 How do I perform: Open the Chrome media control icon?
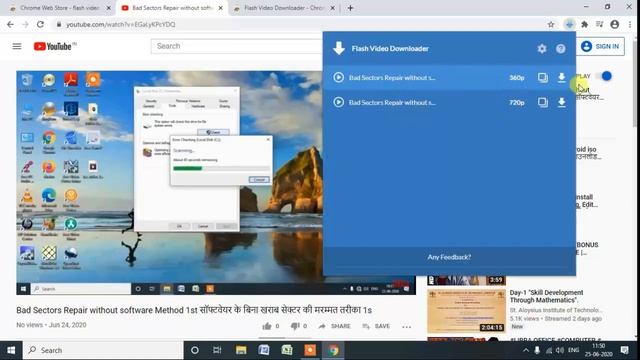(x=600, y=24)
